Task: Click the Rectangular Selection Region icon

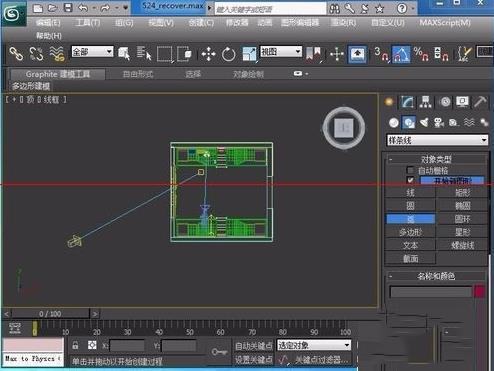Action: [x=165, y=54]
